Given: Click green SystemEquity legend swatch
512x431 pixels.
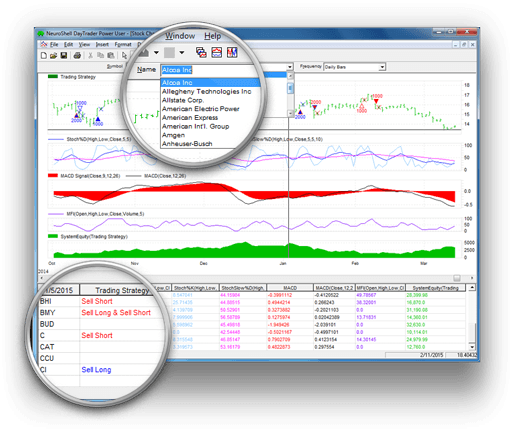Looking at the screenshot, I should (53, 236).
